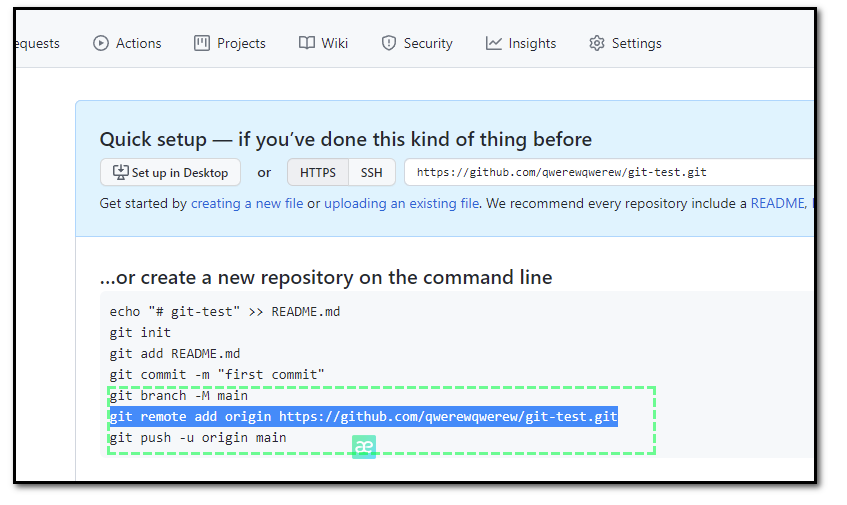Switch protocol to SSH
Image resolution: width=847 pixels, height=505 pixels.
pos(372,172)
